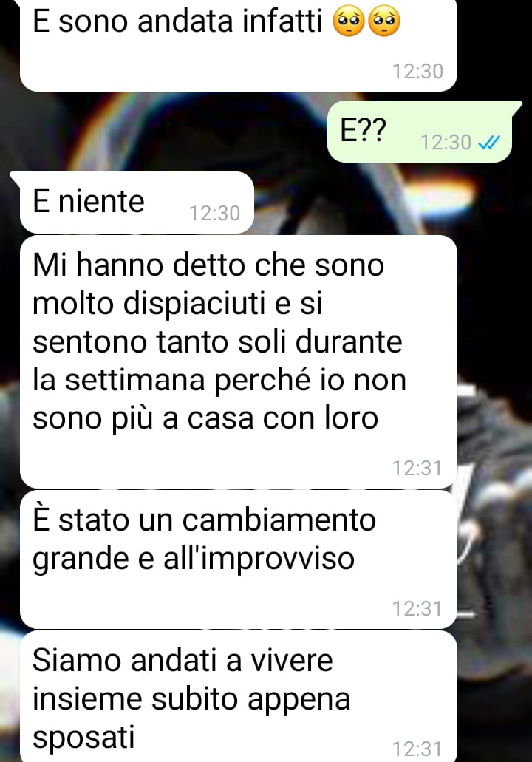The height and width of the screenshot is (762, 532).
Task: Click the 12:31 timestamp beside "sposati"
Action: (x=417, y=749)
